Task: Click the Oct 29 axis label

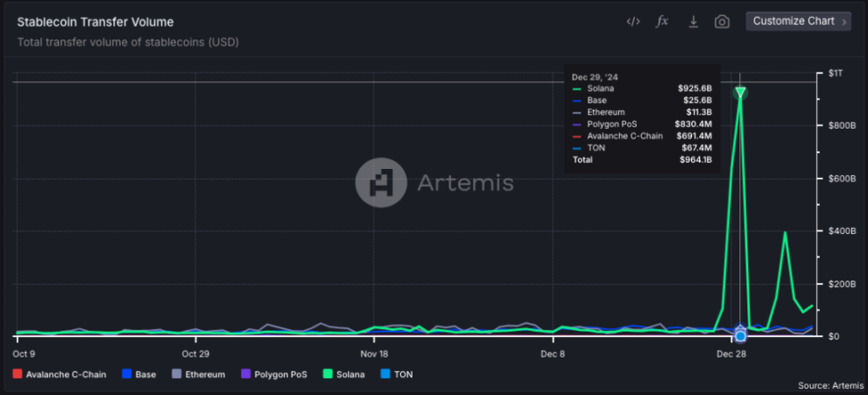Action: (196, 354)
